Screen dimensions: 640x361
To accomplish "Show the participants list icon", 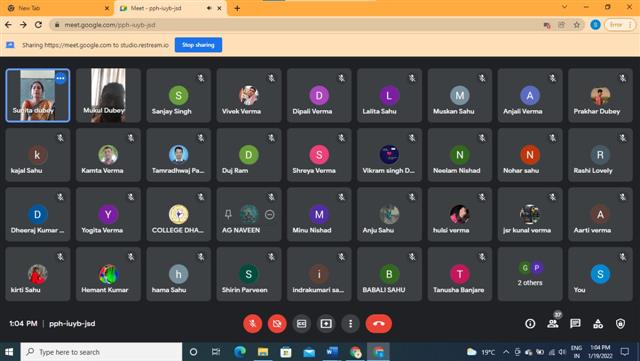I will (553, 324).
